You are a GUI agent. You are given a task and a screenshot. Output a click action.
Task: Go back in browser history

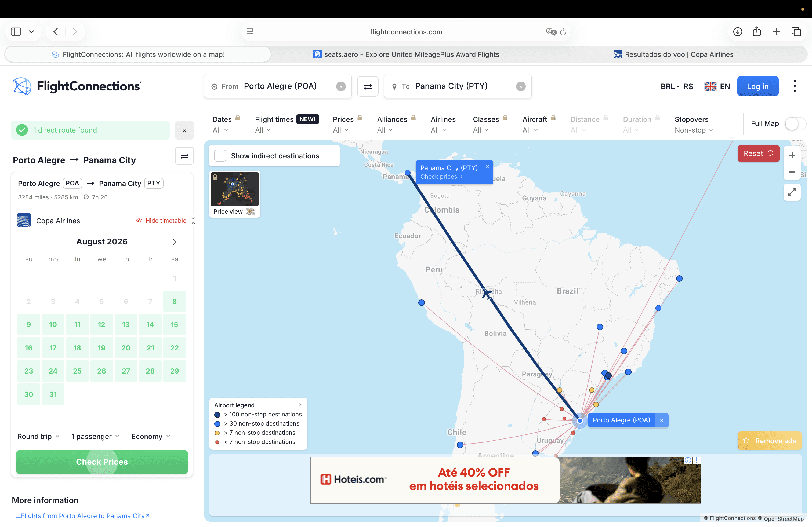coord(56,32)
